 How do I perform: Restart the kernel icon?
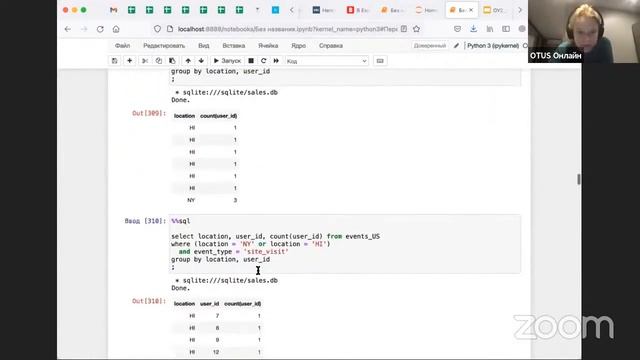coord(264,61)
